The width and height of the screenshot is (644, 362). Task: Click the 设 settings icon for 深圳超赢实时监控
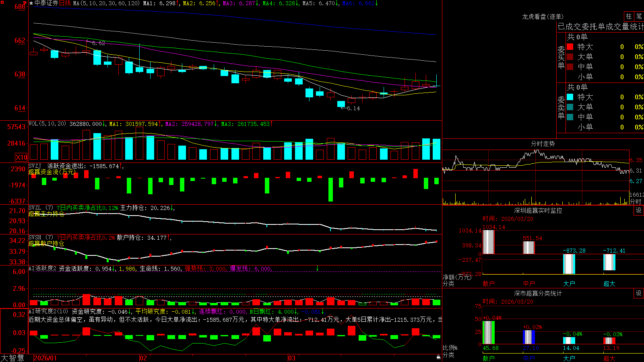point(639,210)
